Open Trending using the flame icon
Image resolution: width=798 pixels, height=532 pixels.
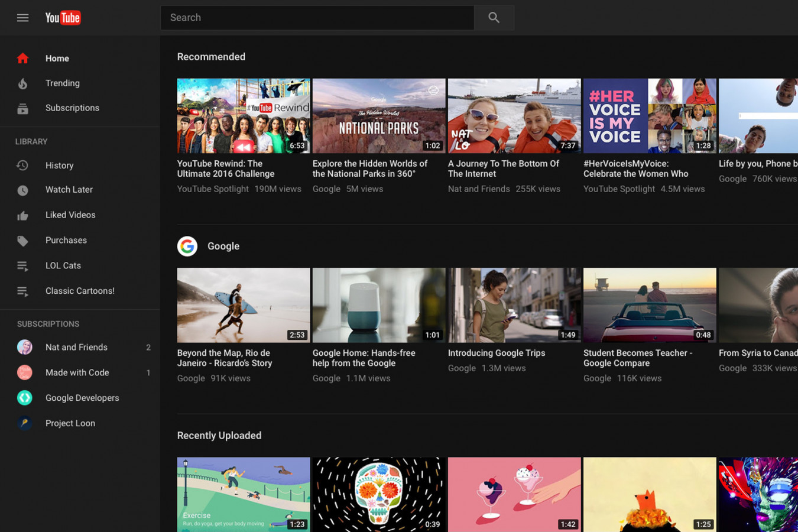(22, 83)
